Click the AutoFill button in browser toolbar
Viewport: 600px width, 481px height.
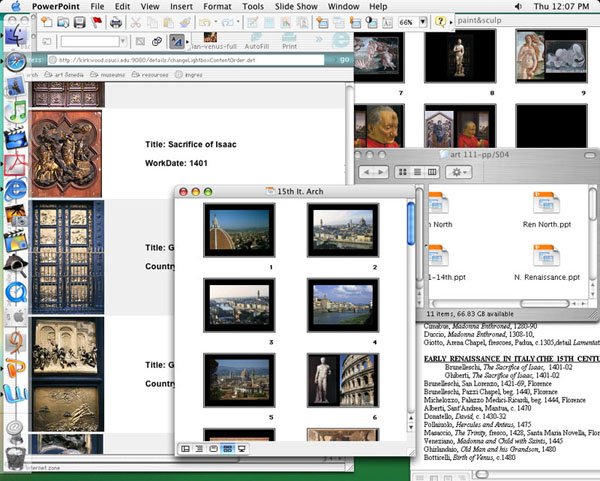(256, 41)
